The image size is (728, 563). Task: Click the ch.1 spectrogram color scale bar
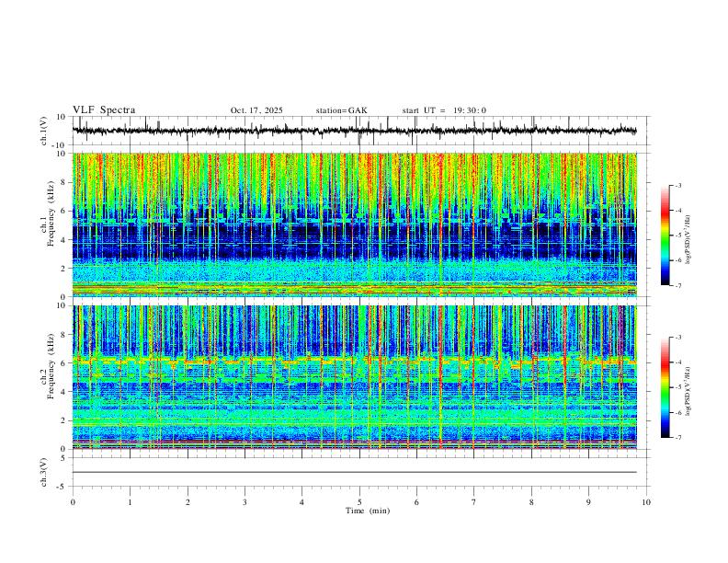click(665, 236)
